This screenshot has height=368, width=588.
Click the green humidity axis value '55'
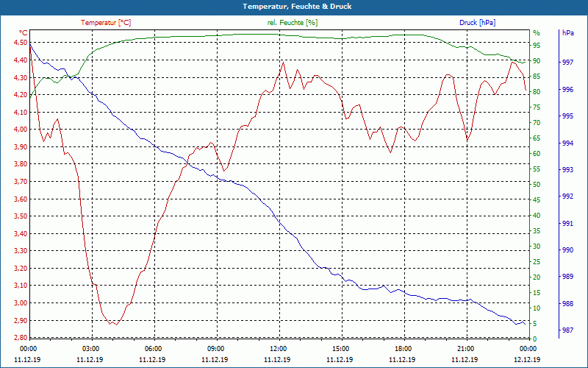tap(537, 169)
